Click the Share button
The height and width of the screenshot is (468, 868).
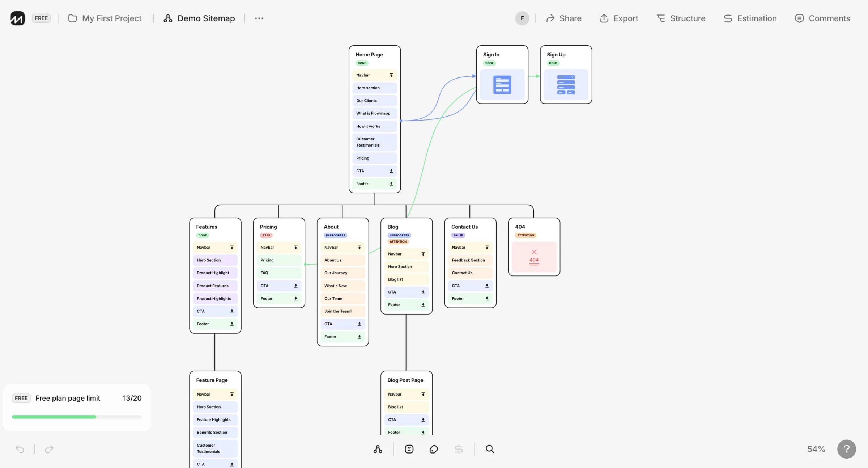563,18
